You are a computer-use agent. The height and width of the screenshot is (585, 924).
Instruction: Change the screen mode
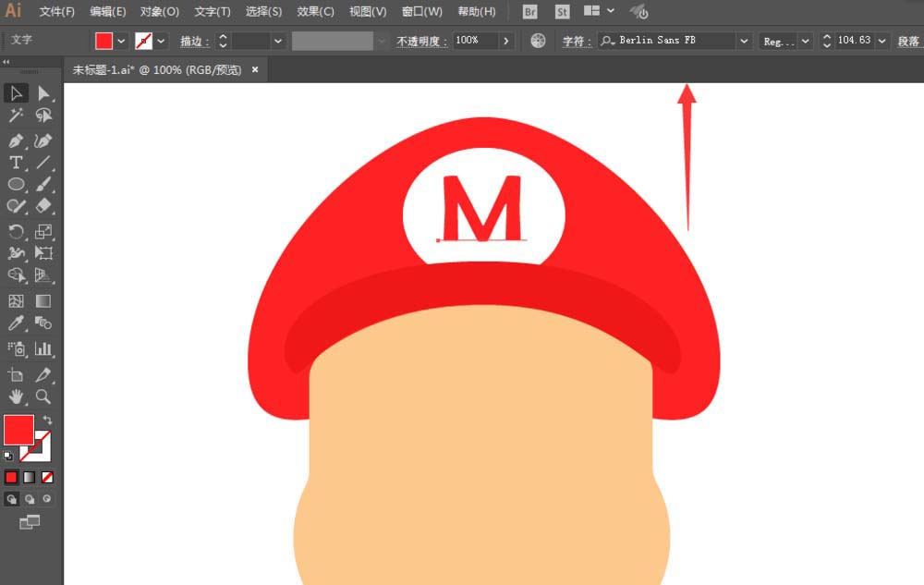tap(30, 522)
